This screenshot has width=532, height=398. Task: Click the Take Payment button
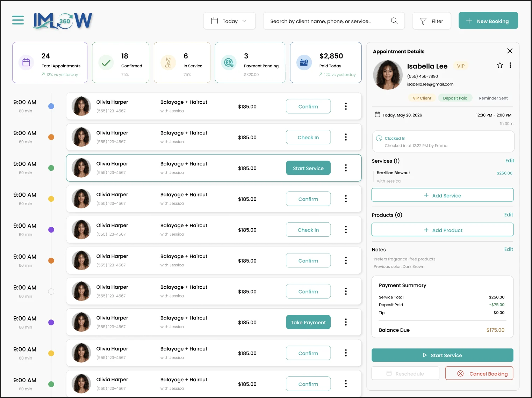(308, 322)
